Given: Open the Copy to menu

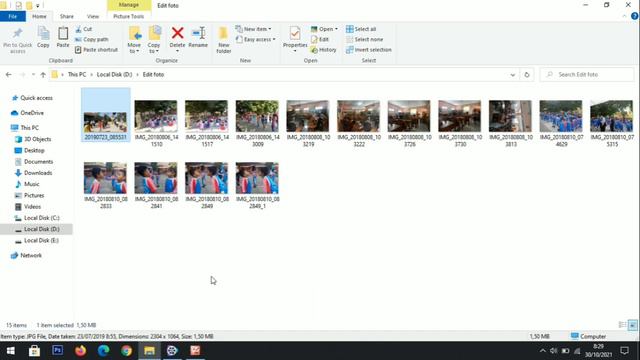Looking at the screenshot, I should (154, 40).
